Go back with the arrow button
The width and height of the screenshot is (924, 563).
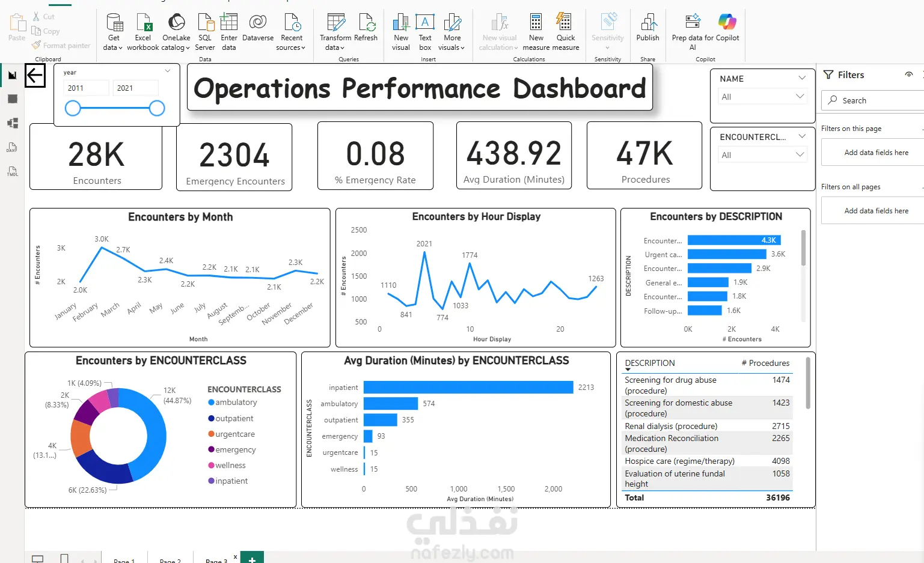[35, 76]
